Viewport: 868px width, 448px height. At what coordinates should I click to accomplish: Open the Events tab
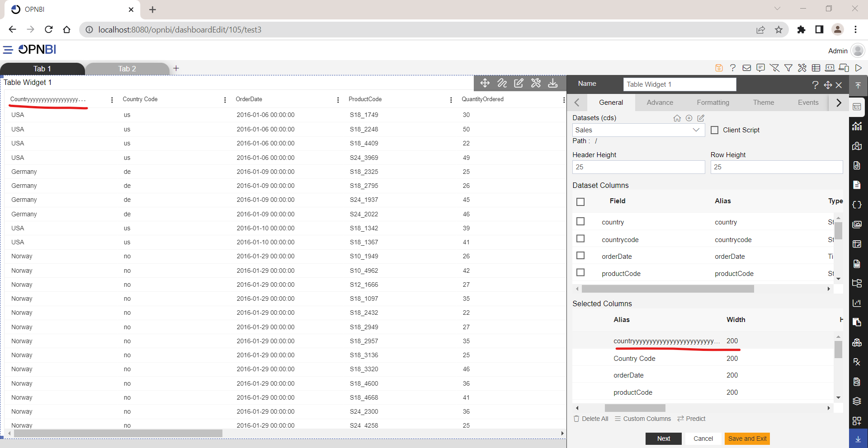[x=808, y=103]
